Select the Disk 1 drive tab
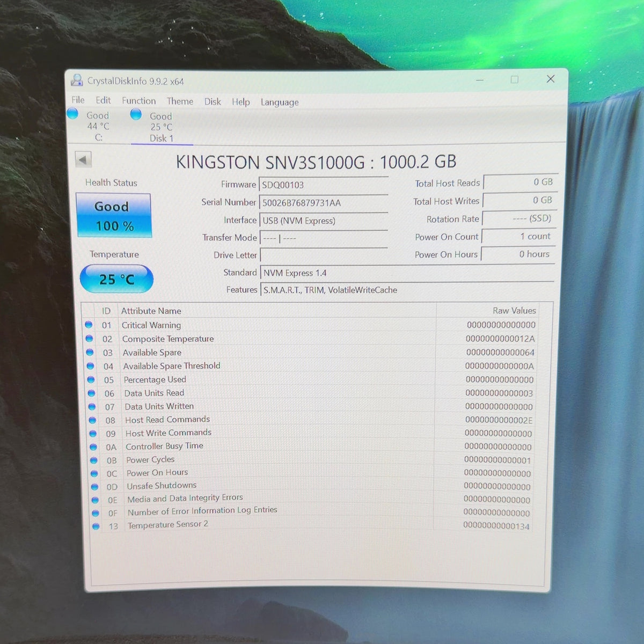644x644 pixels. [x=161, y=127]
